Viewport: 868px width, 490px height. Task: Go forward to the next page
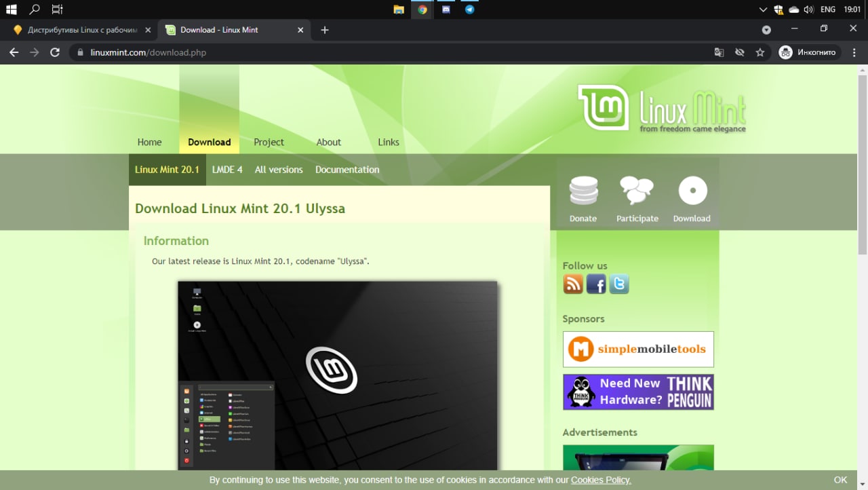[35, 52]
